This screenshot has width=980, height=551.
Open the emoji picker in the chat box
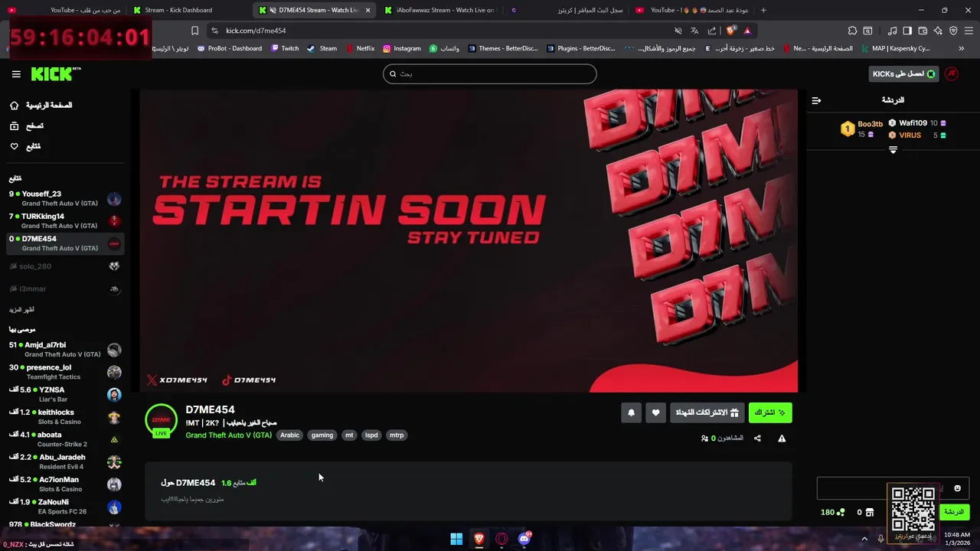pyautogui.click(x=957, y=488)
